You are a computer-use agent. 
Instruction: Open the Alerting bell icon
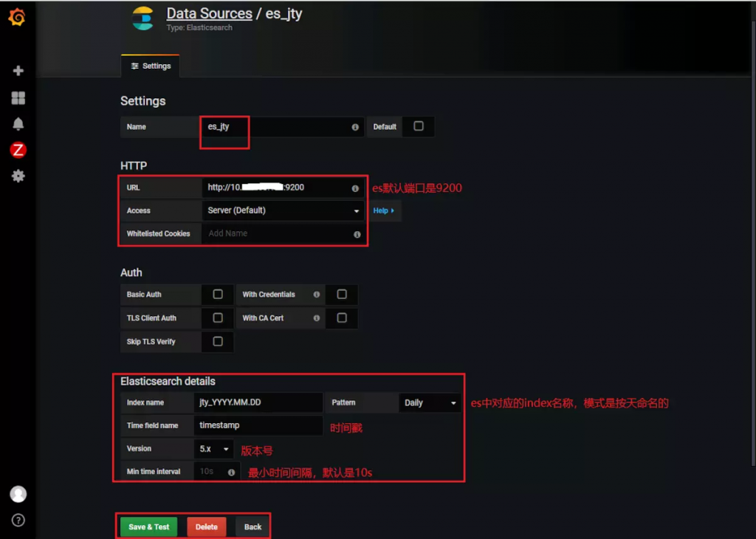pyautogui.click(x=18, y=124)
